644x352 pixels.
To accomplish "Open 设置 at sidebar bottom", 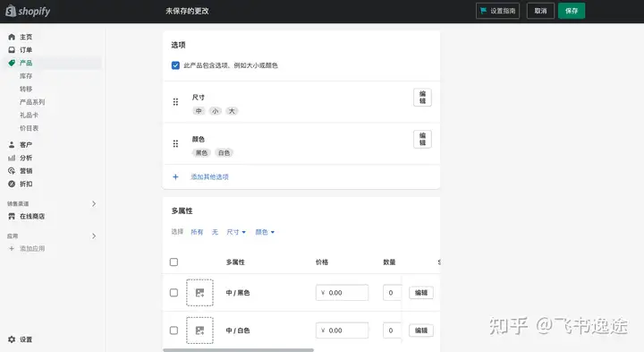I will point(26,339).
